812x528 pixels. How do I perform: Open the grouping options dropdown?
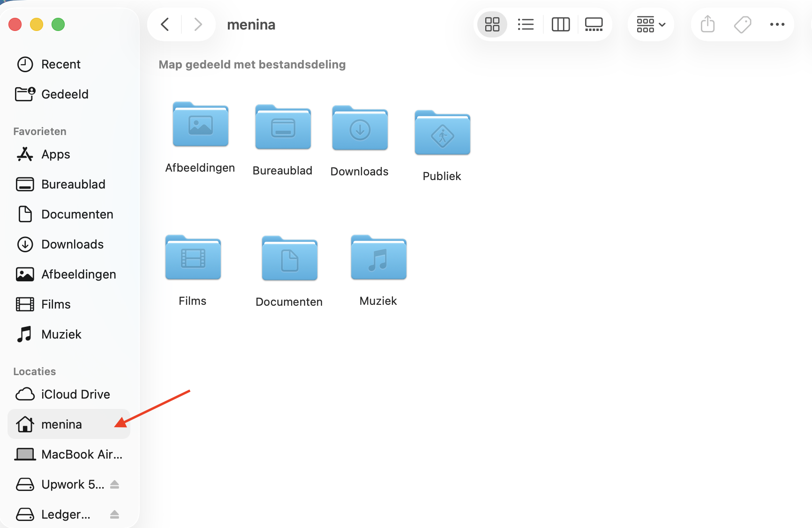(x=651, y=24)
